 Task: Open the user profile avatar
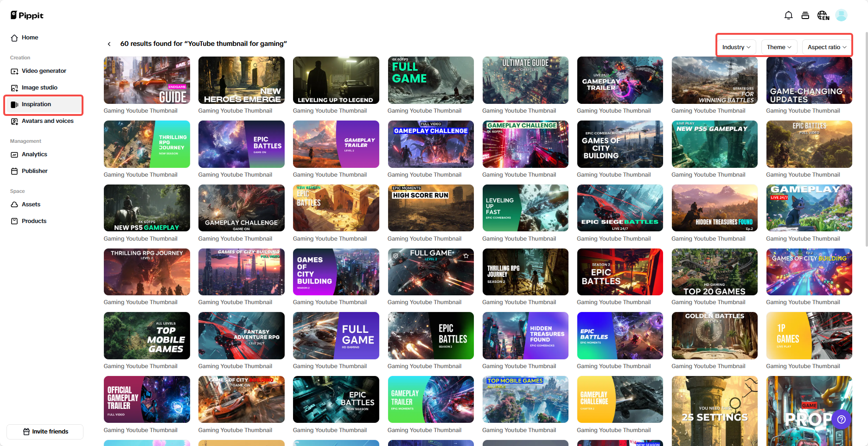click(841, 15)
